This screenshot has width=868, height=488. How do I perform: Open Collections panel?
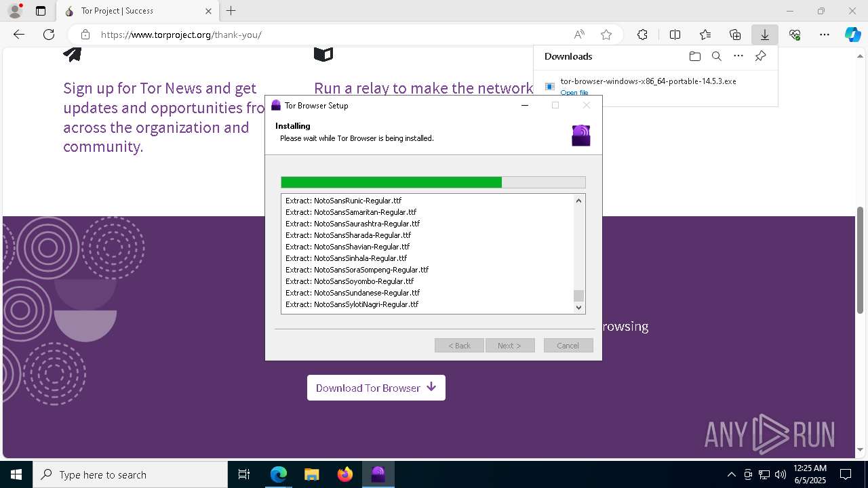pos(735,35)
